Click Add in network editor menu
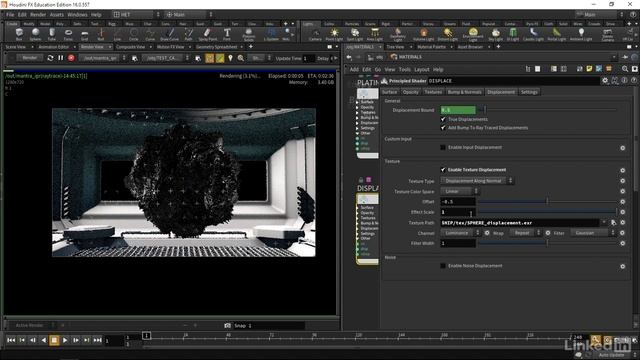The width and height of the screenshot is (640, 360). (x=354, y=69)
